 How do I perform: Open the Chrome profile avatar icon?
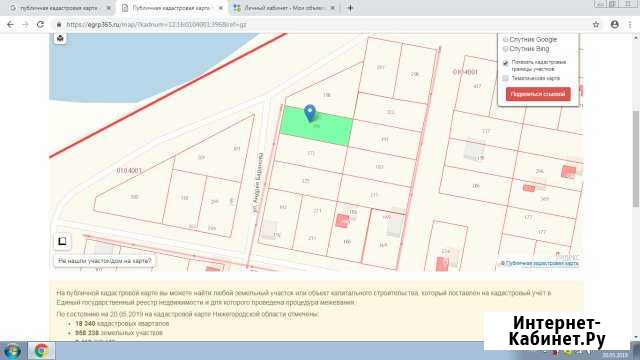615,24
